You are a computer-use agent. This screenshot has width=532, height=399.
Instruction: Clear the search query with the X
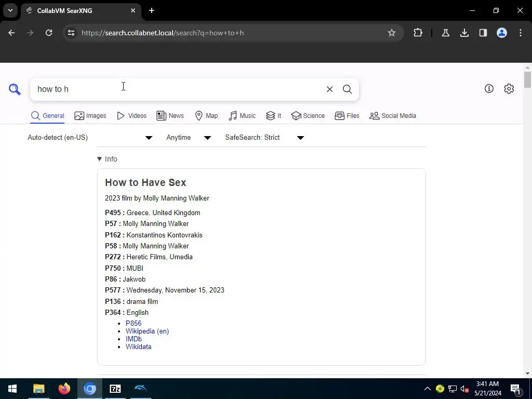(x=329, y=89)
